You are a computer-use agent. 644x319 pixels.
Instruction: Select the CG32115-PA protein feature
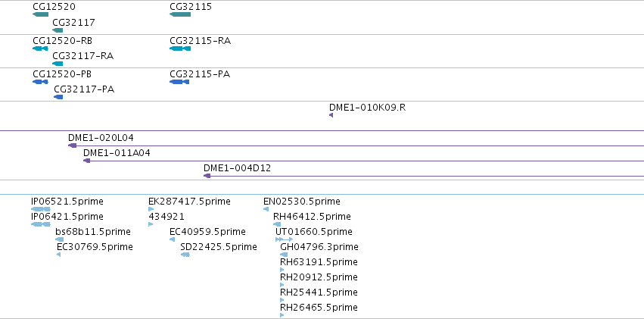pyautogui.click(x=179, y=82)
